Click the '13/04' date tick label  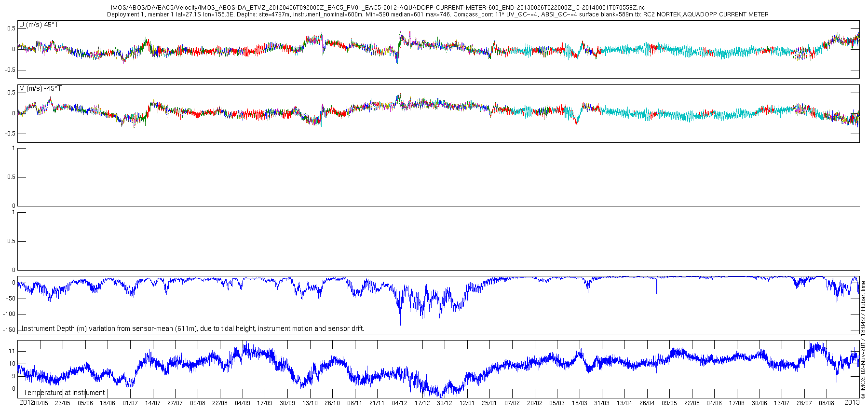[624, 403]
